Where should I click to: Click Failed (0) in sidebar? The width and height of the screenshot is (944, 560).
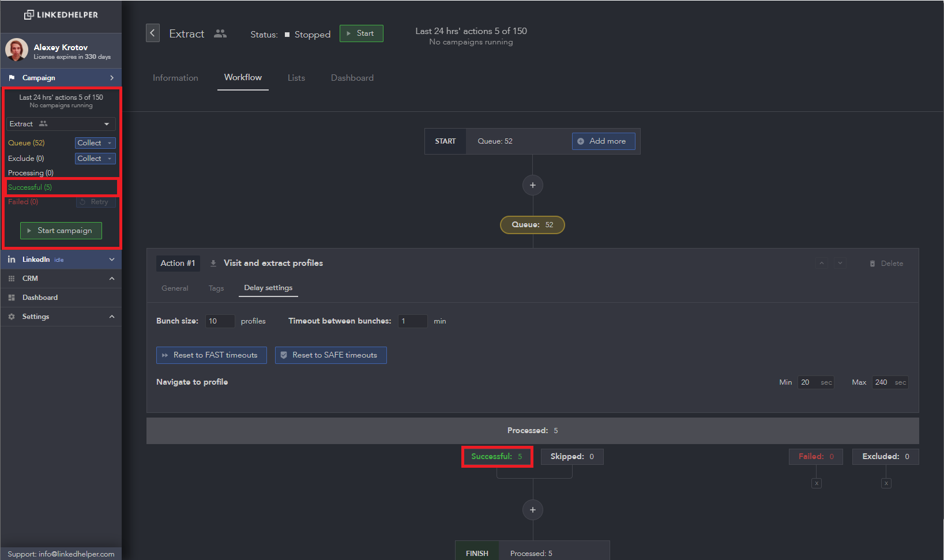23,202
